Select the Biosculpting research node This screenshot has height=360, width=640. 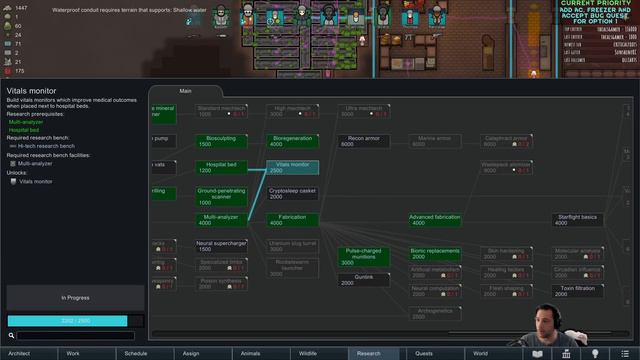tap(221, 141)
